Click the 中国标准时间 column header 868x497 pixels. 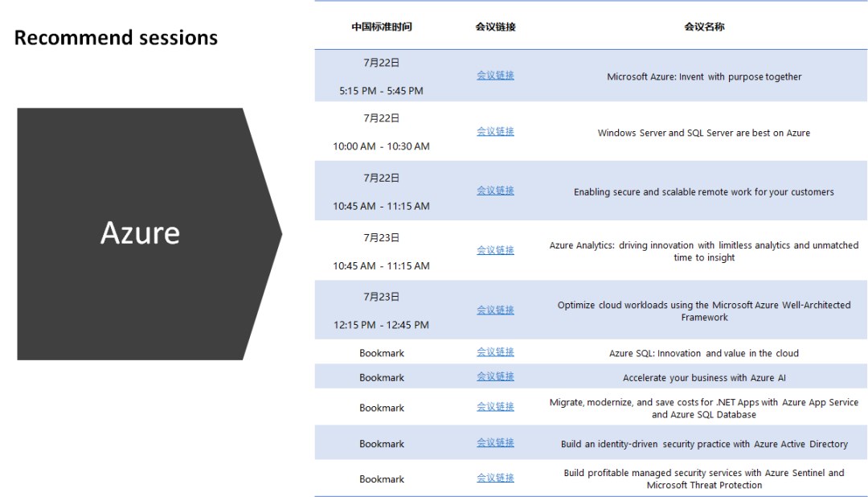(382, 27)
